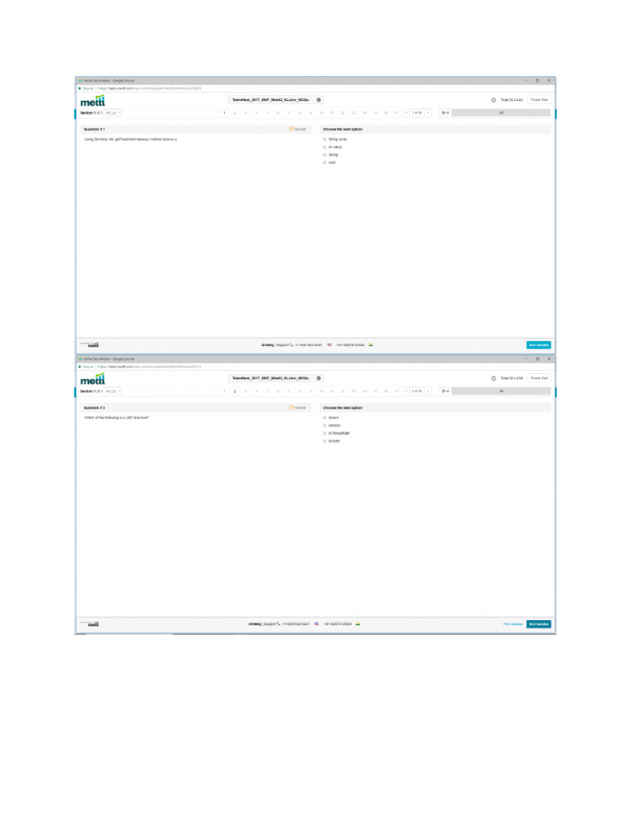
Task: Click the India flag icon in Question #2 footer
Action: click(358, 624)
